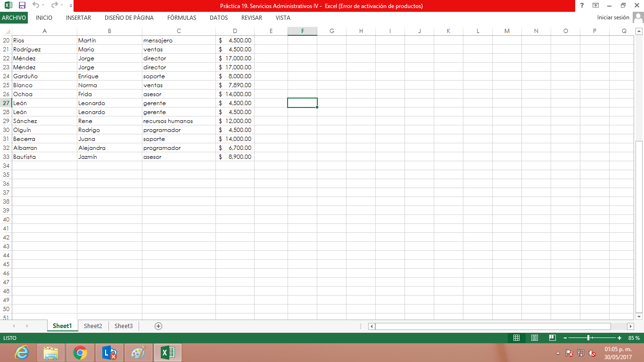Expand the Quick Access Toolbar customize menu
Viewport: 644px width, 362px height.
point(71,6)
